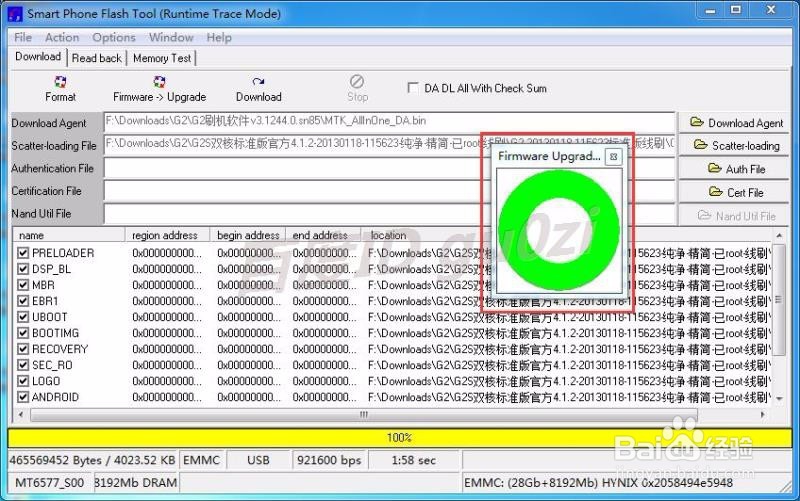
Task: Click the Auth File button
Action: (x=734, y=169)
